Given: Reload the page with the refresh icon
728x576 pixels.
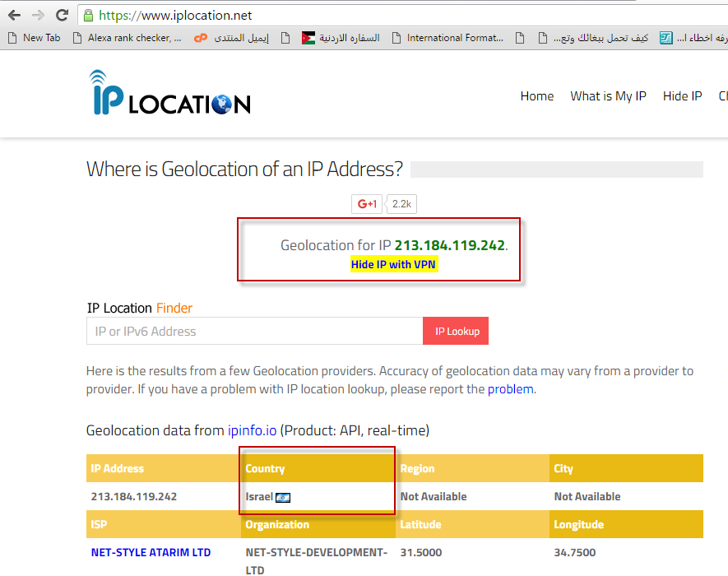Looking at the screenshot, I should [62, 16].
